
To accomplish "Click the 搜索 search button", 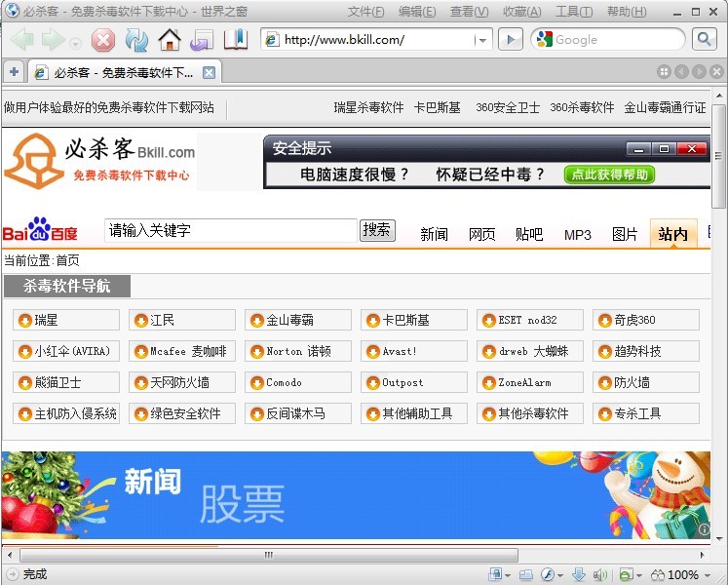I will point(377,230).
